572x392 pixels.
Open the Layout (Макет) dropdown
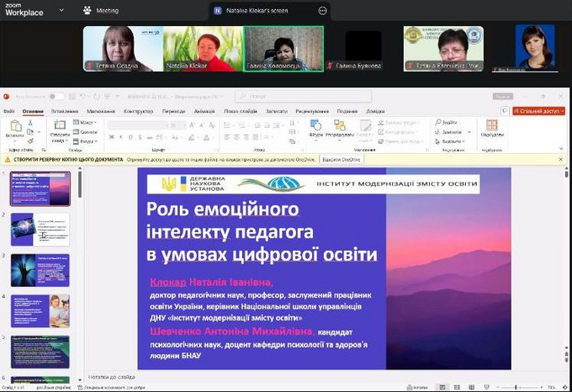click(x=87, y=123)
